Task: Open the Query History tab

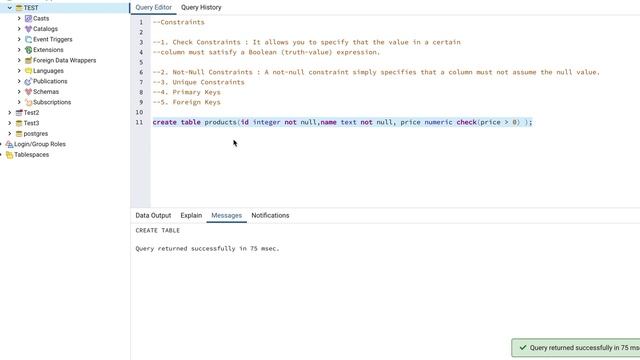Action: pyautogui.click(x=201, y=7)
